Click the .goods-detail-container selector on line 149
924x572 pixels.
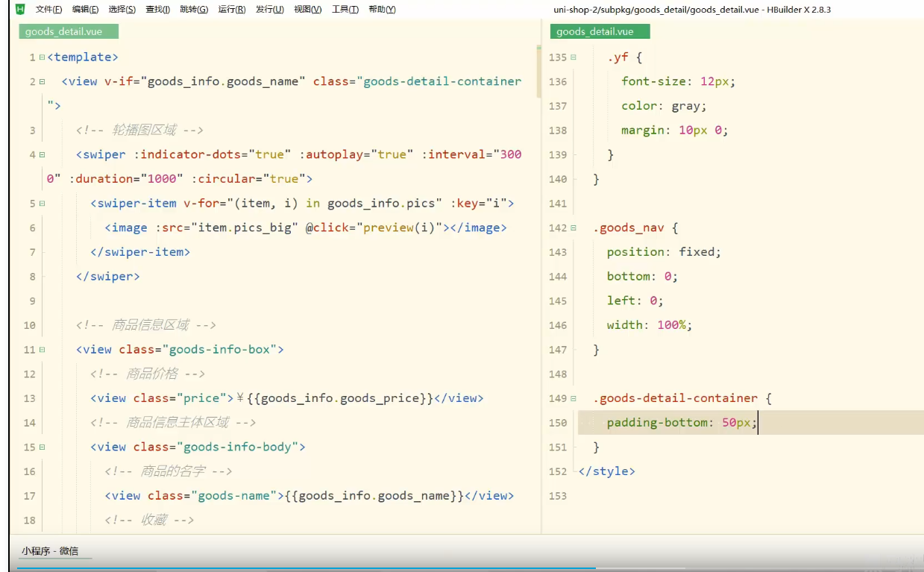pos(675,398)
